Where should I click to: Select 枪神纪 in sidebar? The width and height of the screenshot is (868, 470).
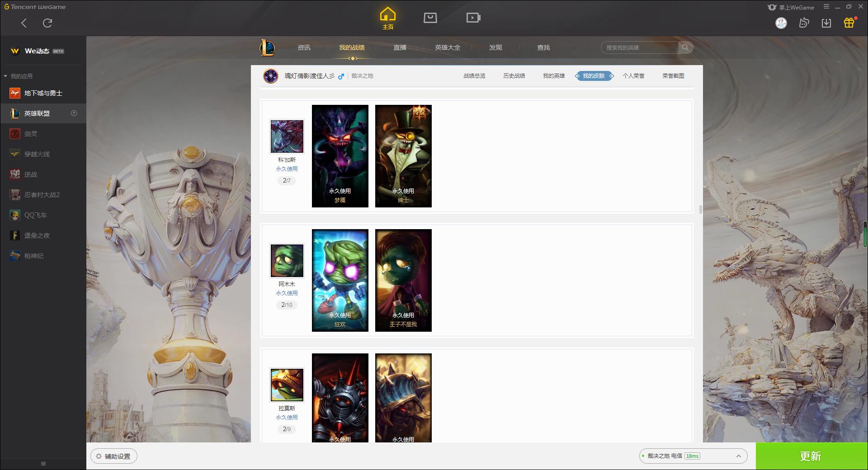pos(43,256)
